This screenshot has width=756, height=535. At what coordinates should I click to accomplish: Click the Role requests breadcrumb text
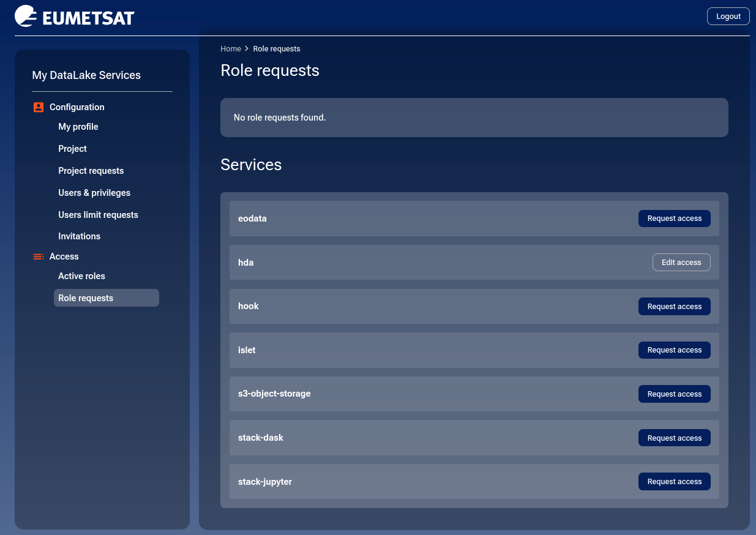277,49
